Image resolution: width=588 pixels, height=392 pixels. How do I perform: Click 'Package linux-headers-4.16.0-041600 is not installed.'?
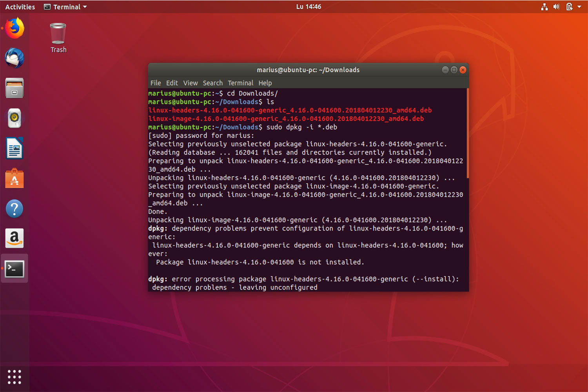click(260, 262)
